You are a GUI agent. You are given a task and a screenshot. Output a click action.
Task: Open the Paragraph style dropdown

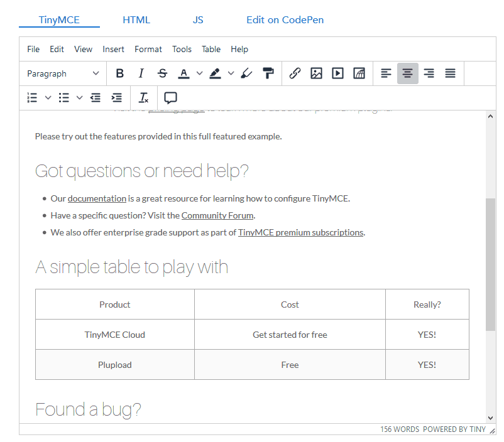pyautogui.click(x=62, y=73)
